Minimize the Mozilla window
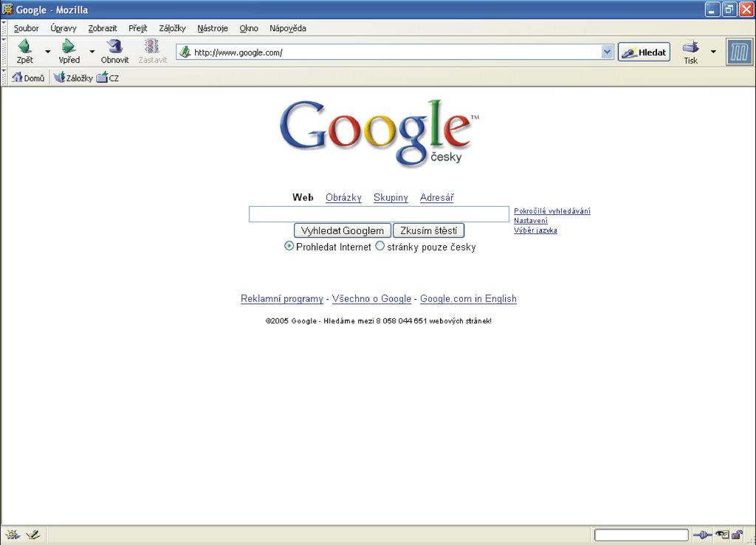This screenshot has height=545, width=756. tap(712, 9)
